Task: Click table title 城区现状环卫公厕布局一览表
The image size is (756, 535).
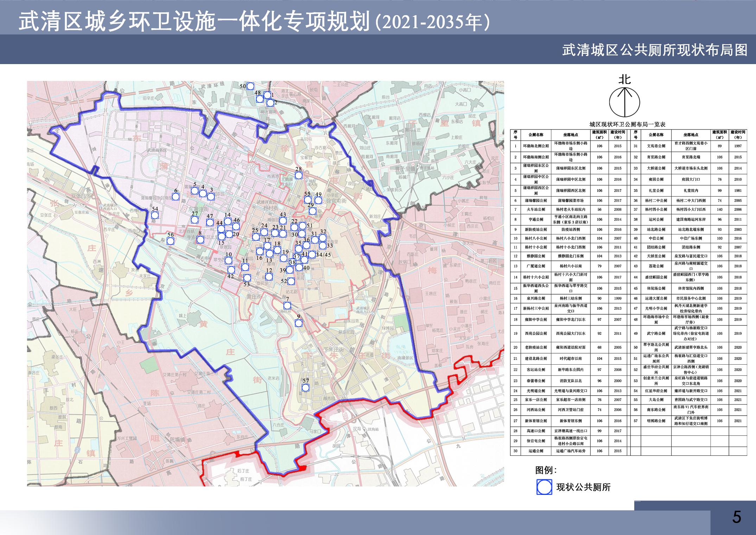Action: [x=627, y=125]
